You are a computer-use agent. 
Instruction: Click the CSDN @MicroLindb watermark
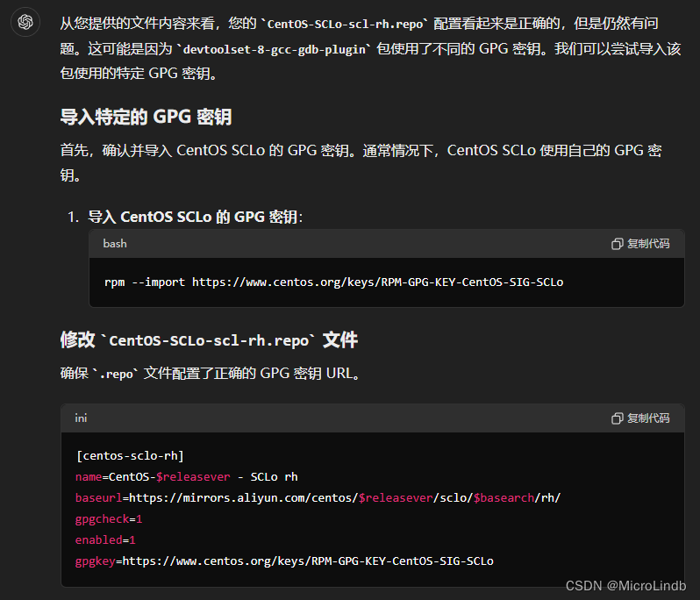pos(626,586)
